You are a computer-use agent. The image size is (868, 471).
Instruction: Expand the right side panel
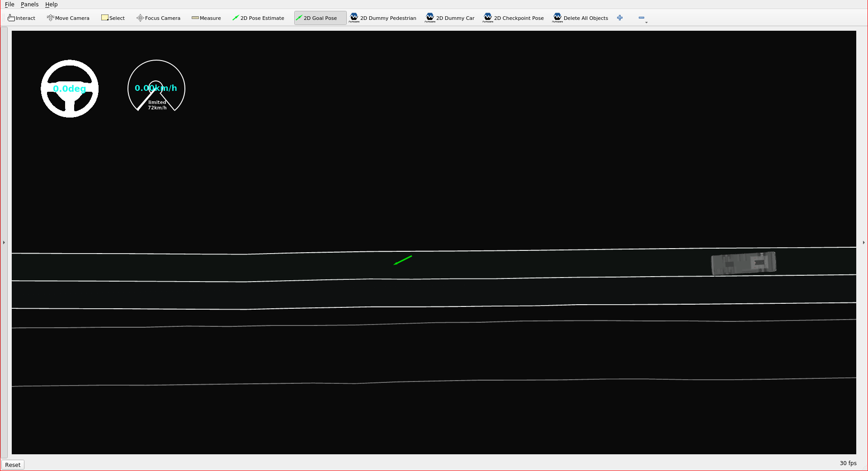pyautogui.click(x=863, y=242)
